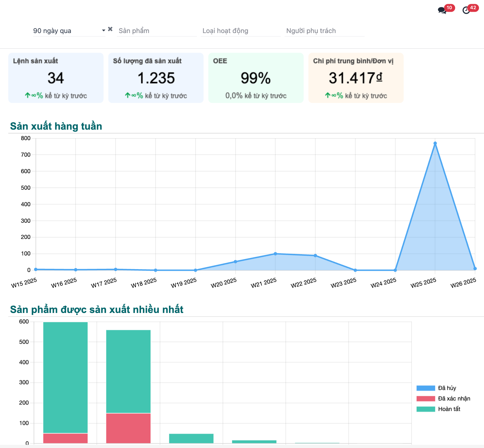Click the Người phụ trách filter field
This screenshot has height=448, width=484.
tap(324, 31)
